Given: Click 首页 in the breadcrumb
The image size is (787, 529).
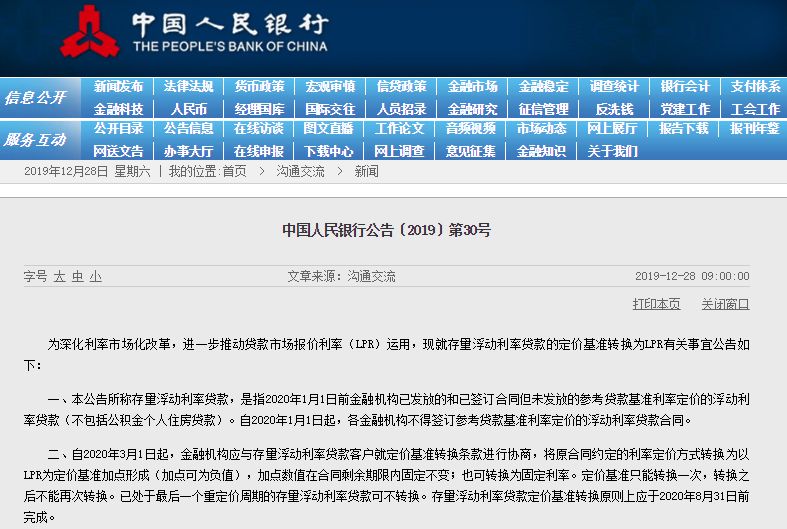Looking at the screenshot, I should (235, 172).
